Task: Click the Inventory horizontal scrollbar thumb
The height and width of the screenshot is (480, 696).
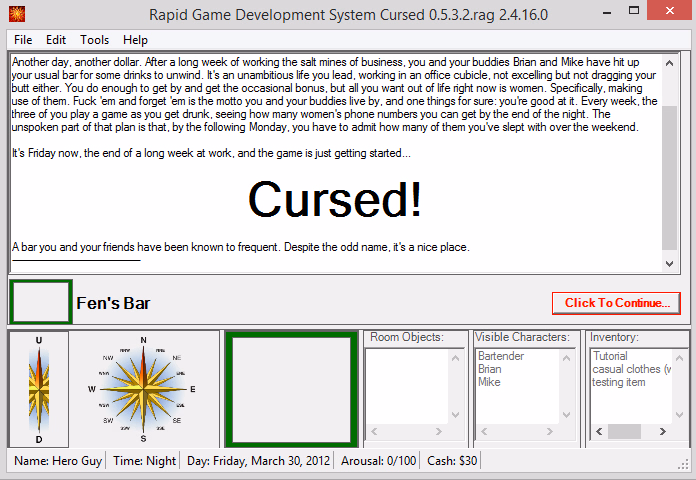Action: pyautogui.click(x=624, y=432)
